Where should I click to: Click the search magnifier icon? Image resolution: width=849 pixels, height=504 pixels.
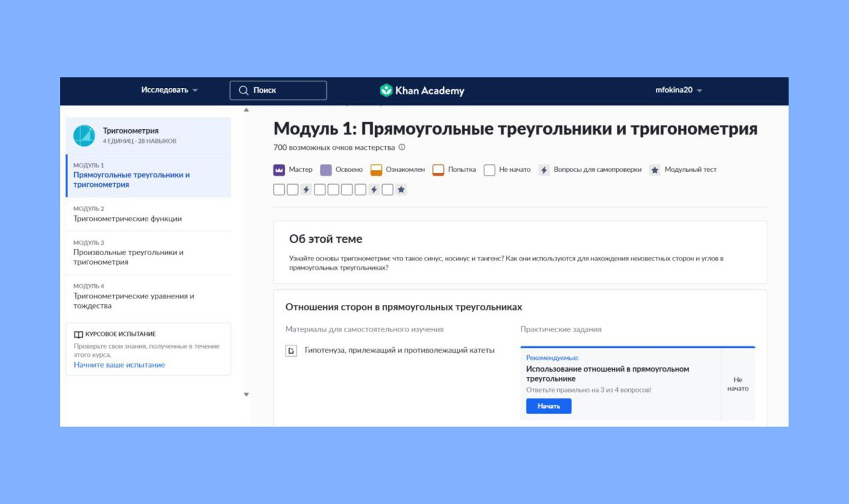click(243, 90)
